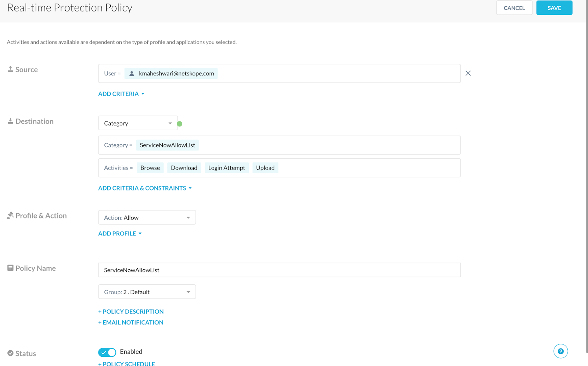Screen dimensions: 588x366
Task: Select the ServiceNowAllowList category chip
Action: coord(167,145)
